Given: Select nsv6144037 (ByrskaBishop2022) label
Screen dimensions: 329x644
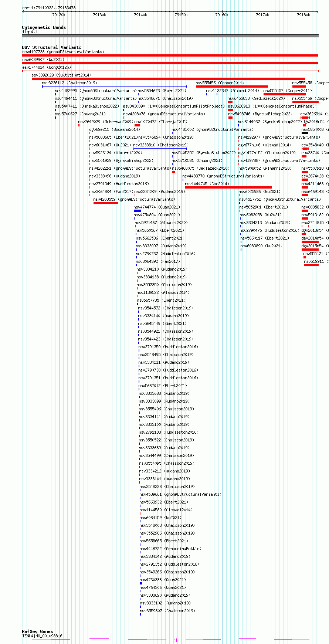Looking at the screenshot, I should (270, 122).
